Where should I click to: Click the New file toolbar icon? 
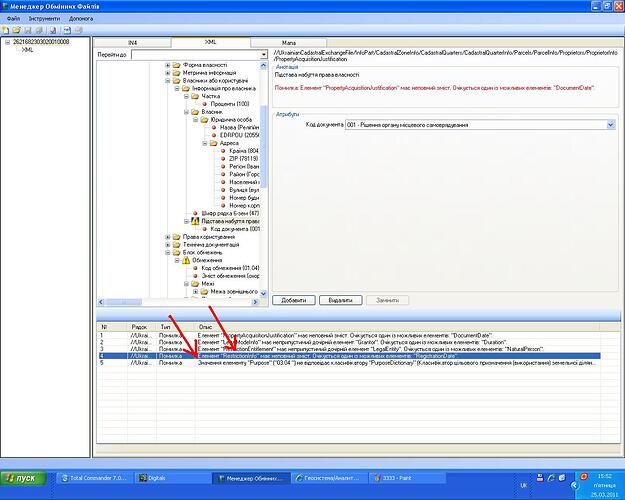coord(5,30)
